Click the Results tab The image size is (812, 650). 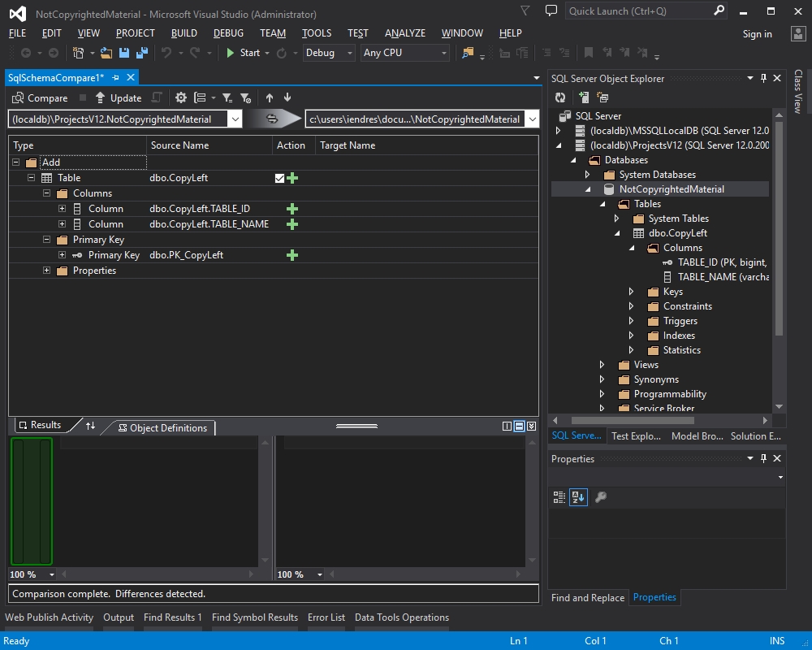[x=41, y=425]
